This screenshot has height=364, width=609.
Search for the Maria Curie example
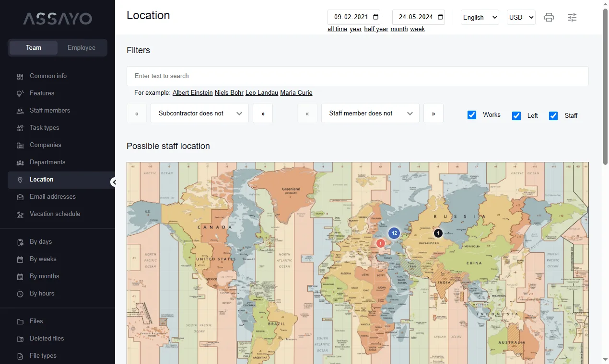coord(296,93)
